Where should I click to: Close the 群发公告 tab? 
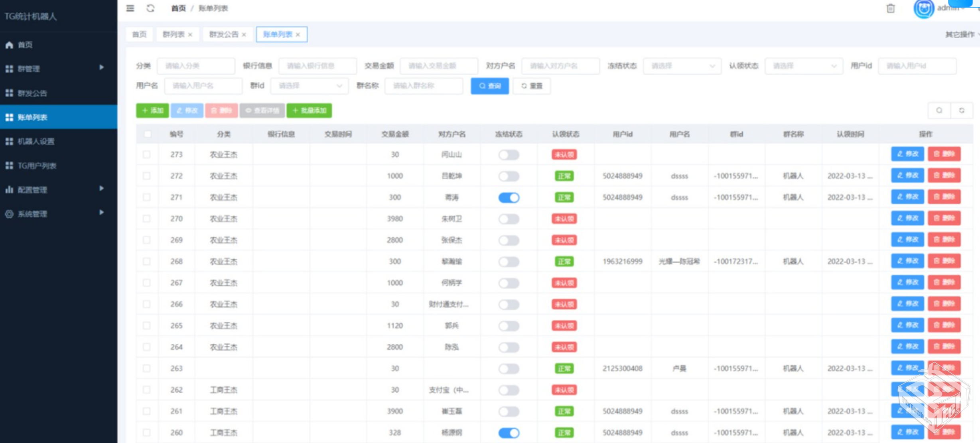pos(244,35)
